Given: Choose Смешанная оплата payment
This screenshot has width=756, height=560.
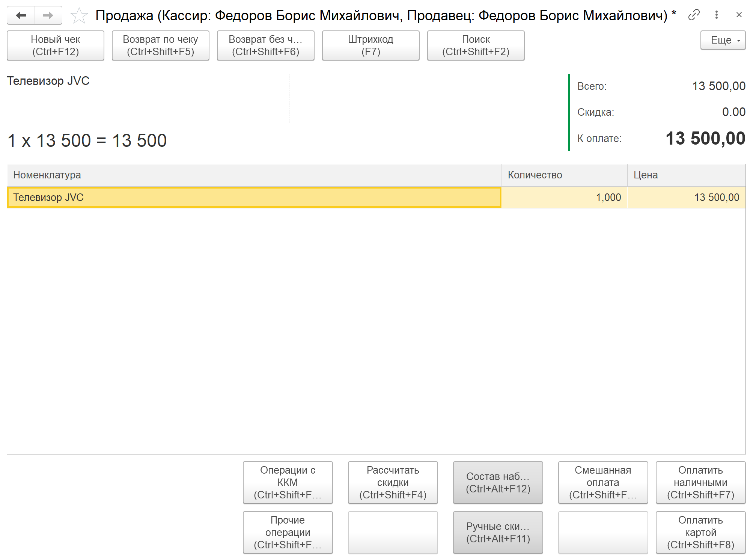Looking at the screenshot, I should pos(603,482).
